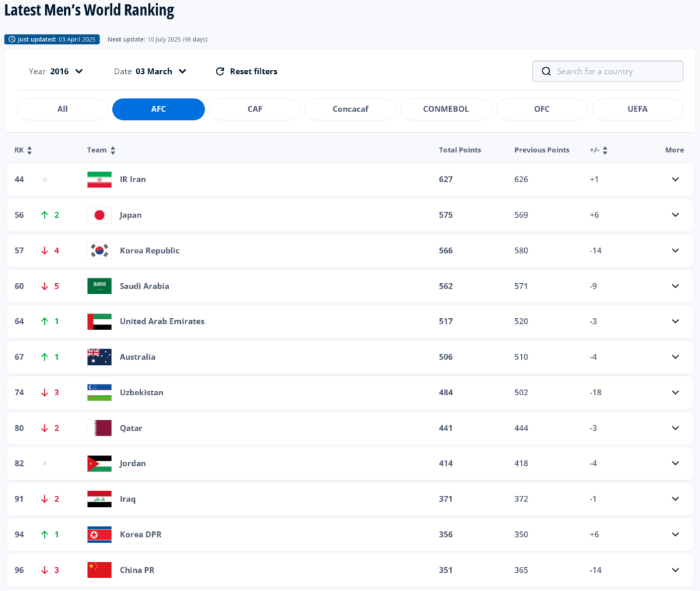Click the Qatar flag icon
Image resolution: width=700 pixels, height=591 pixels.
pyautogui.click(x=99, y=428)
